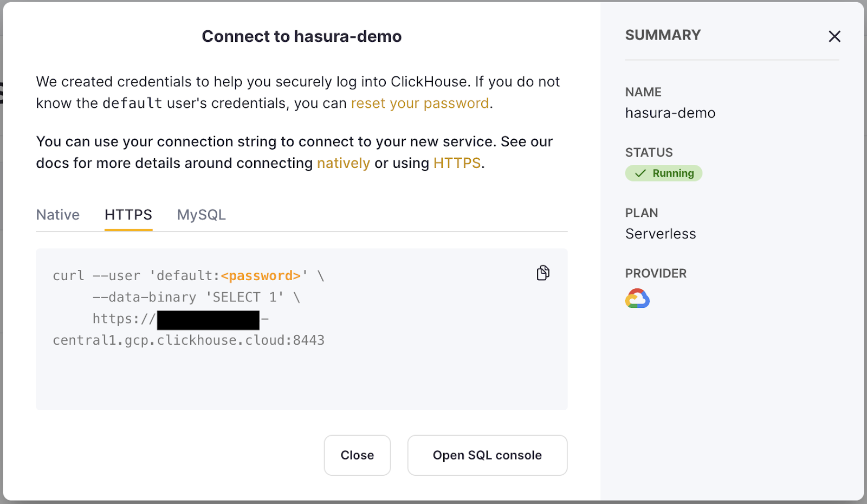Open the HTTPS docs link

pos(457,163)
